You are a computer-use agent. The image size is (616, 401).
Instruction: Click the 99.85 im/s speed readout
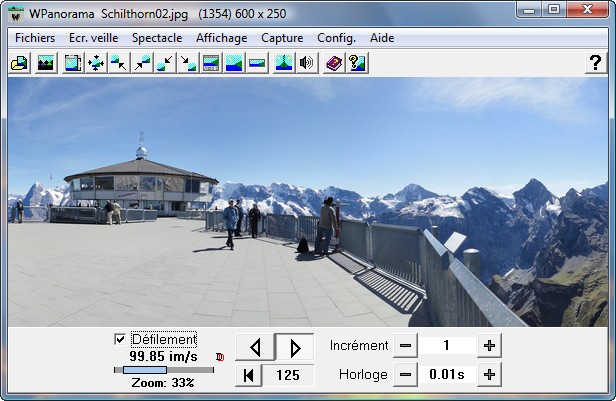pos(163,356)
